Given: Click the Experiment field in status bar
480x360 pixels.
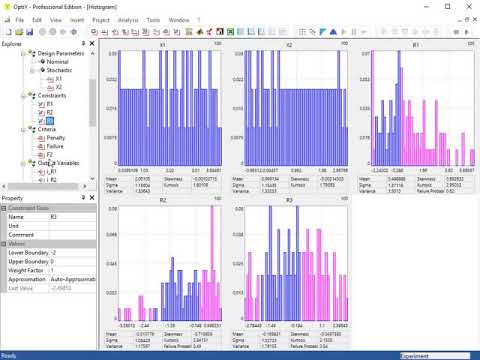Looking at the screenshot, I should pyautogui.click(x=435, y=356).
